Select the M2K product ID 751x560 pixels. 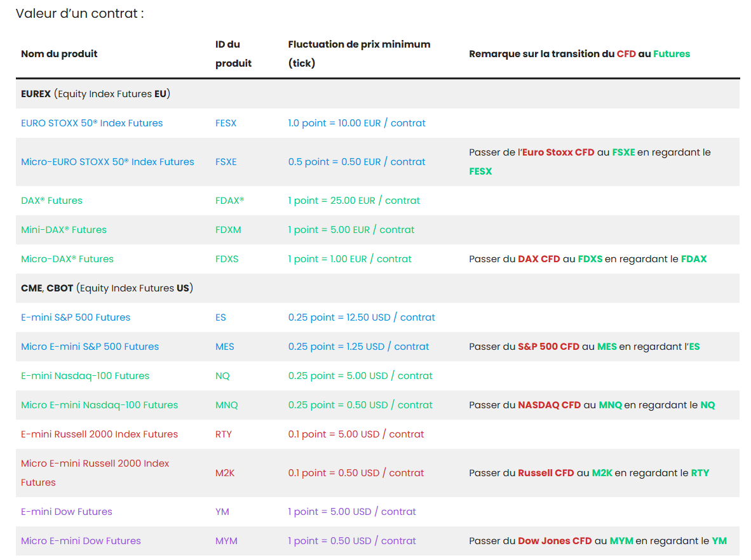(x=225, y=473)
